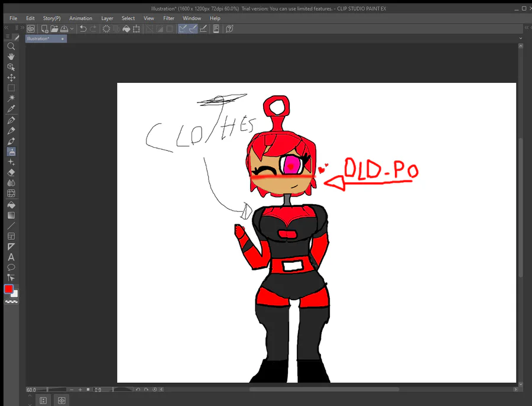Reset canvas rotation button
Screen dimensions: 532x406
pos(154,389)
